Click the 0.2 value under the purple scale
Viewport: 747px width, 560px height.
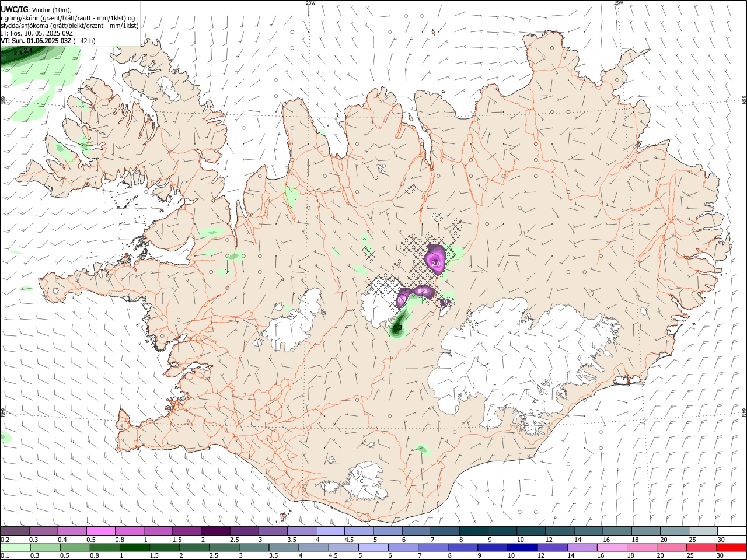click(x=5, y=540)
